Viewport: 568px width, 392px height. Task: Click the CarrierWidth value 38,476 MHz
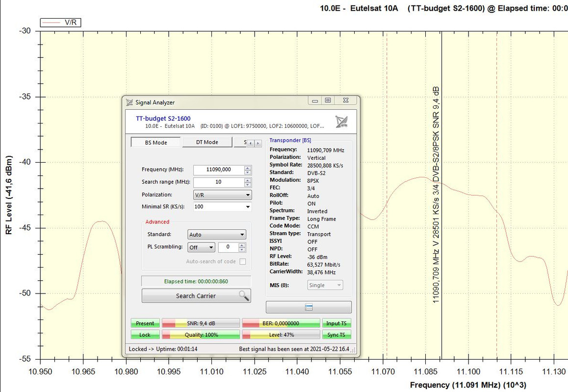pos(321,272)
